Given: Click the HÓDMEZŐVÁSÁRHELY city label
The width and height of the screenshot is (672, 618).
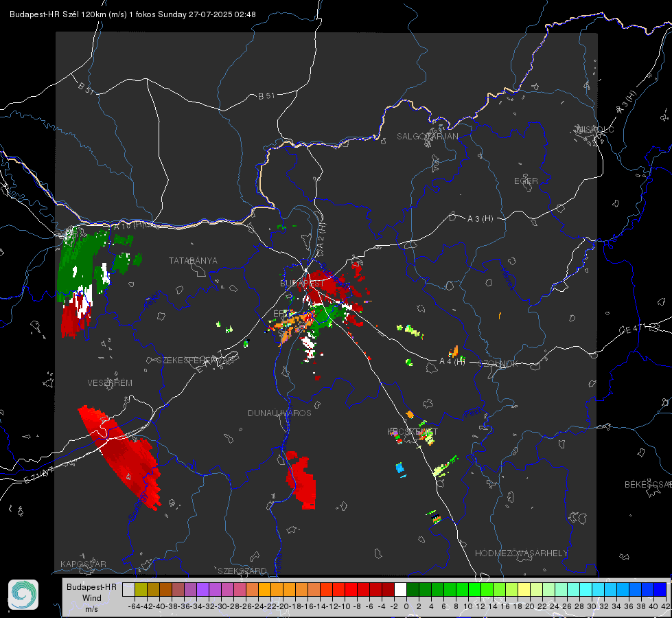Looking at the screenshot, I should click(521, 553).
